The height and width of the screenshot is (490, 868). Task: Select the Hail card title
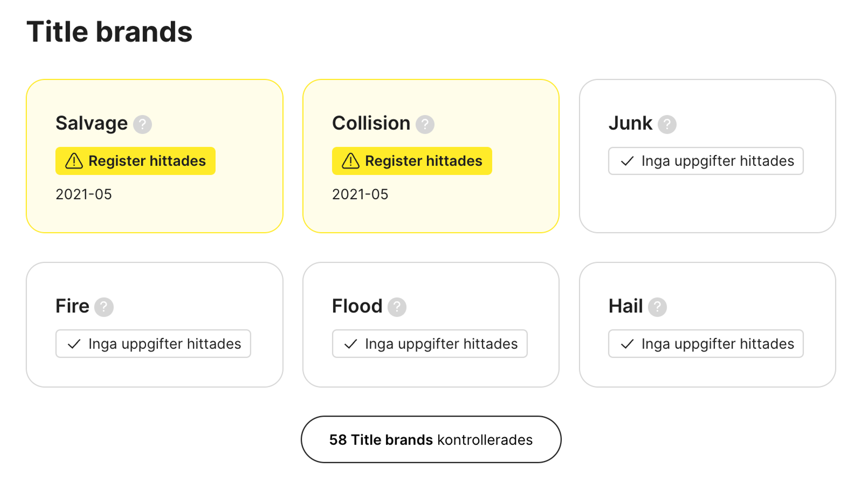pyautogui.click(x=625, y=306)
